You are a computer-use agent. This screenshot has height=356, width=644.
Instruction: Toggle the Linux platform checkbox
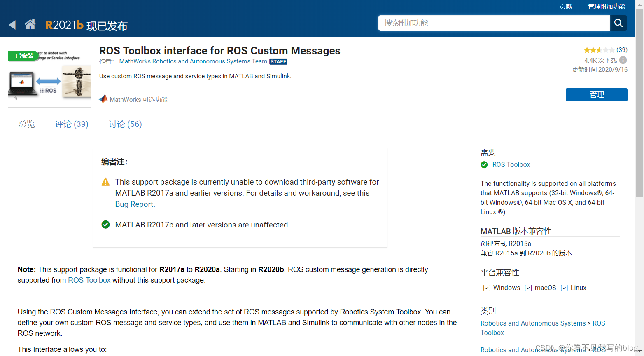[564, 288]
